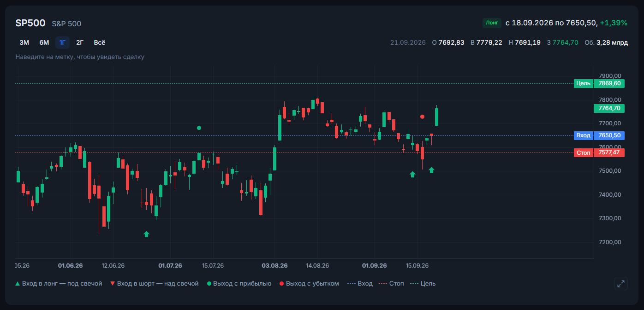Select the 1Г time range tab
This screenshot has width=644, height=310.
pyautogui.click(x=62, y=42)
